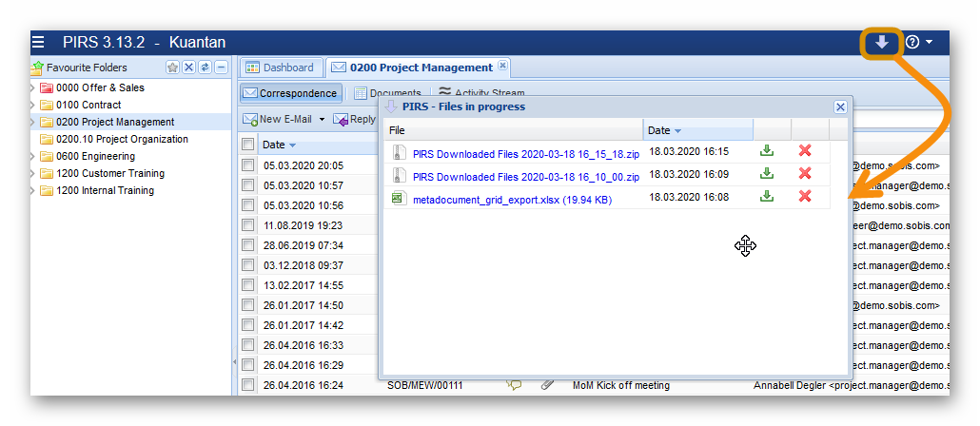Download the 16_15_18.zip file
The image size is (980, 426).
(767, 151)
